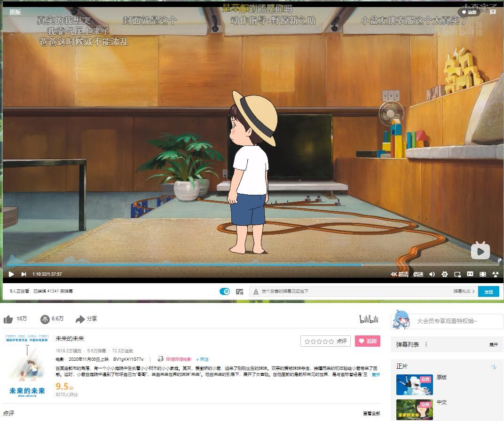
Task: Click the bilibili TV play logo overlay
Action: click(480, 251)
